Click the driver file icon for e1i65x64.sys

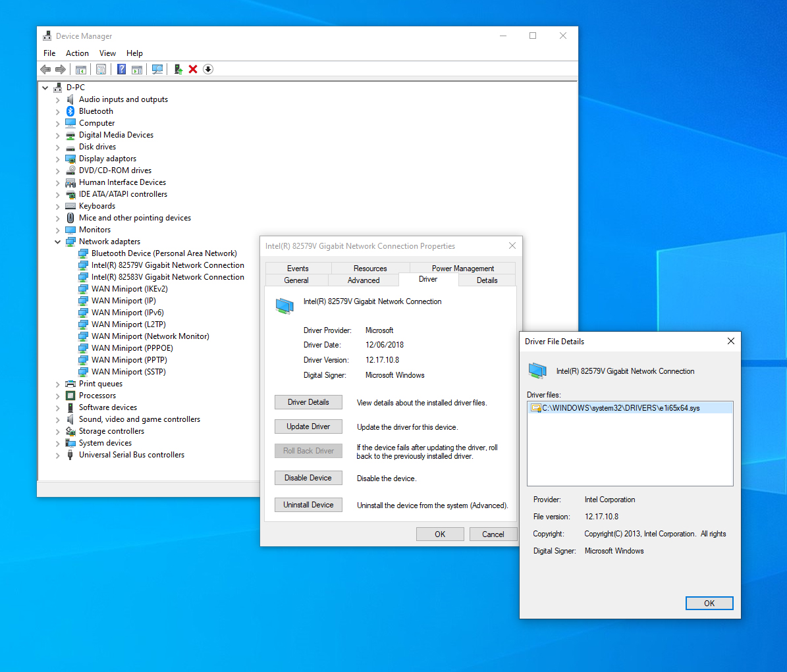tap(535, 408)
